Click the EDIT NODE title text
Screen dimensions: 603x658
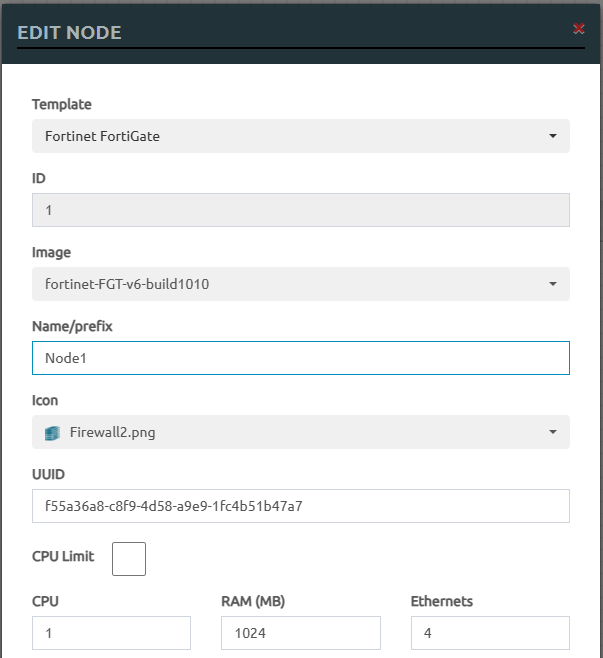[69, 33]
